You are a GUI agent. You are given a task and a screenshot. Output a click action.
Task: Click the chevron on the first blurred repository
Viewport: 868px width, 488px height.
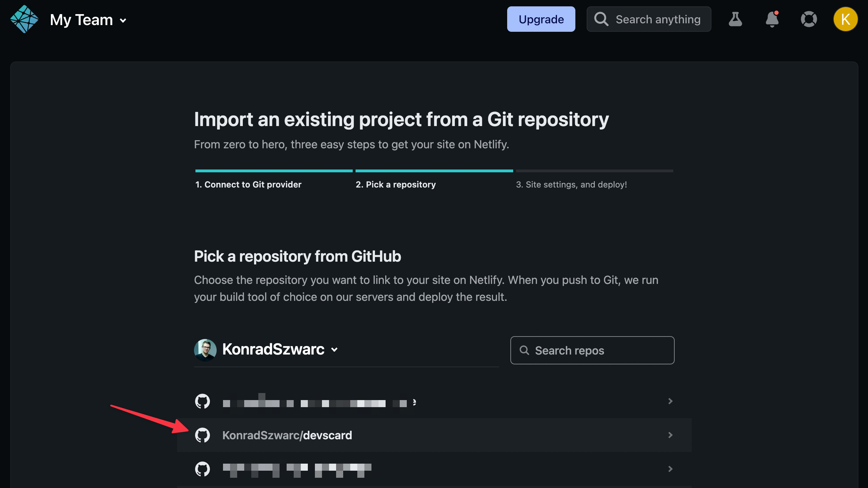point(670,401)
